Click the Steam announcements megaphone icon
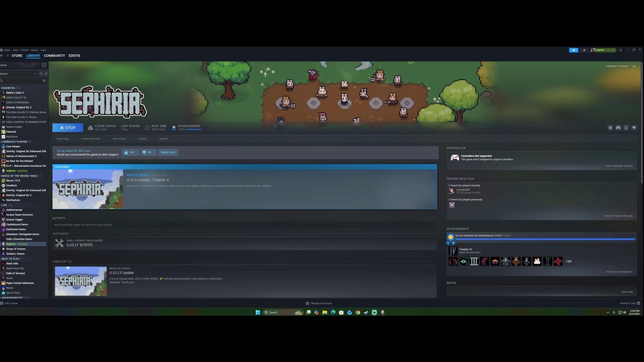 tap(573, 50)
